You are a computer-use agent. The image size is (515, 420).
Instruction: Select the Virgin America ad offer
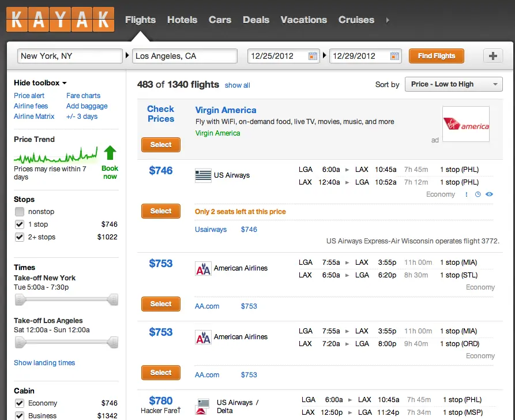pos(161,145)
